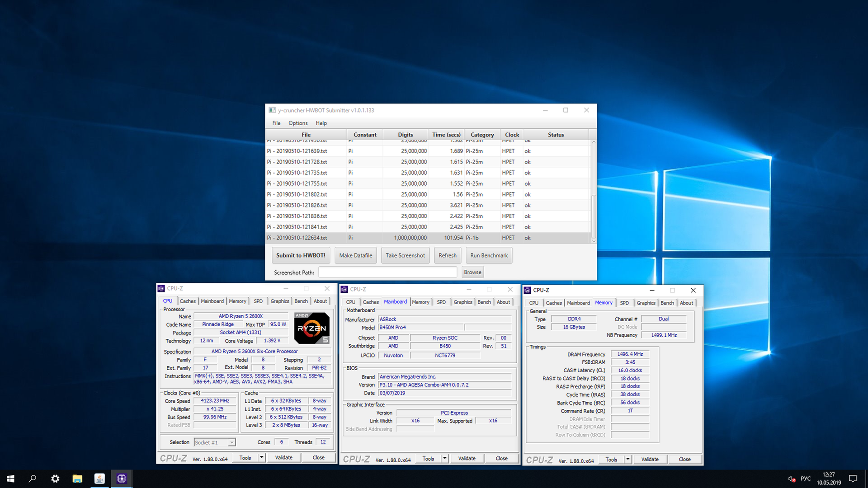Viewport: 868px width, 488px height.
Task: Click Core Speed value 4123.23 MHz
Action: pyautogui.click(x=215, y=401)
